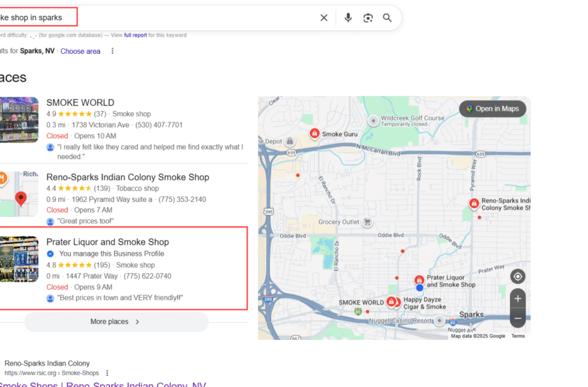This screenshot has width=588, height=387.
Task: Open map in Google Maps
Action: pyautogui.click(x=493, y=108)
